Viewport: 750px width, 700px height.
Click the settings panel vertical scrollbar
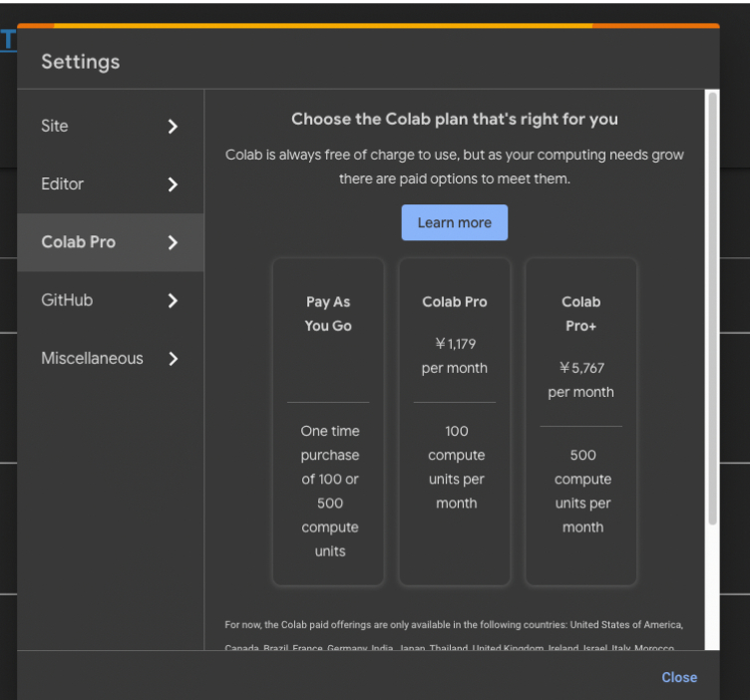click(x=712, y=308)
